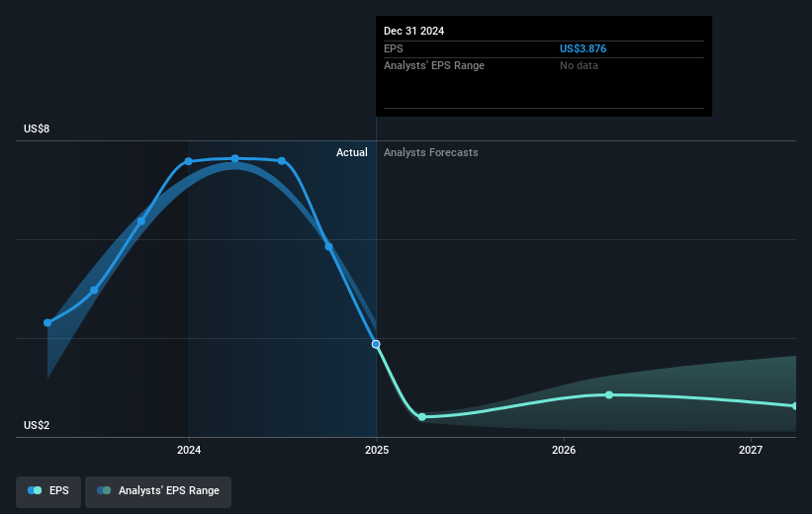812x514 pixels.
Task: Click the 2027 x-axis label
Action: point(751,451)
